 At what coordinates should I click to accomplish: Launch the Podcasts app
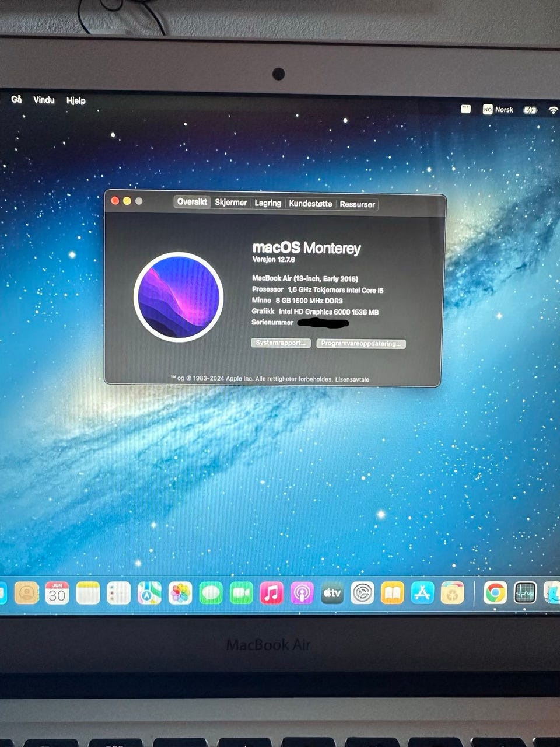[302, 594]
